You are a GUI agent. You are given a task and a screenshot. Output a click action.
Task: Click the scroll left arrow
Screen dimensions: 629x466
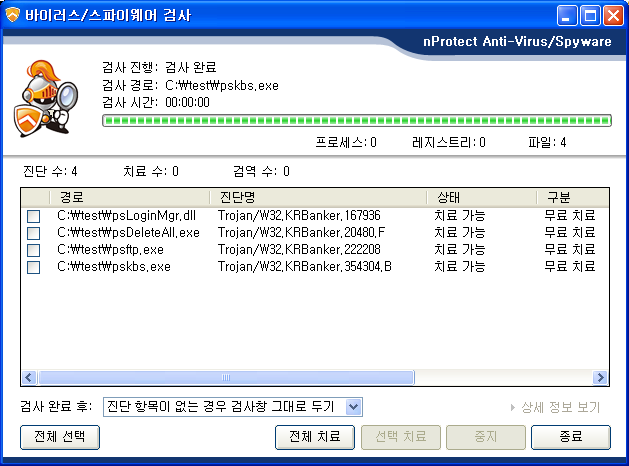click(29, 377)
